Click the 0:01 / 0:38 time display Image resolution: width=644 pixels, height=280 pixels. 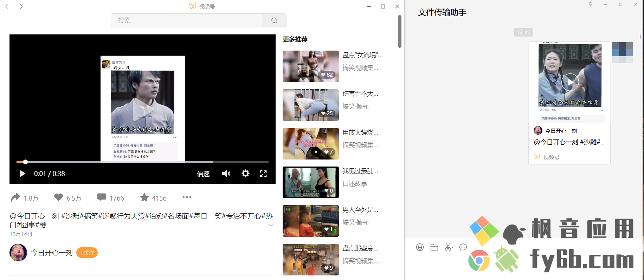pos(50,174)
